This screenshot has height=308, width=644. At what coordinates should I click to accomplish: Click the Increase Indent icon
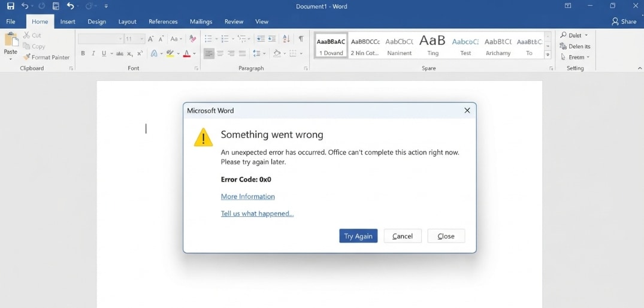pos(272,38)
